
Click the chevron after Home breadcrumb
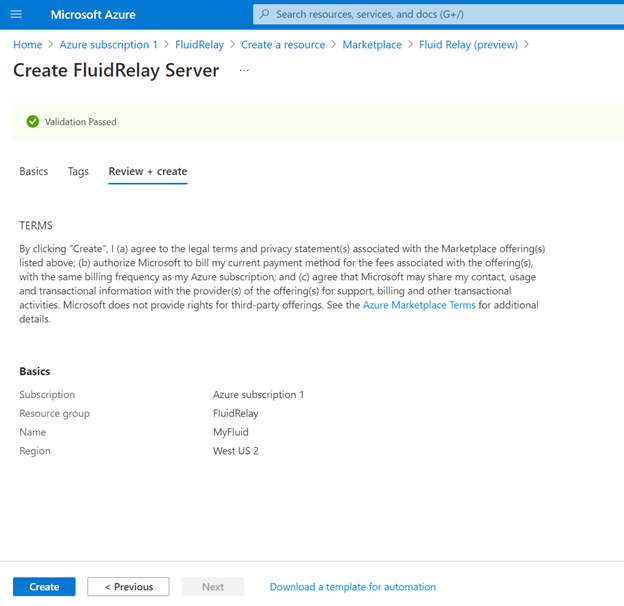[51, 45]
